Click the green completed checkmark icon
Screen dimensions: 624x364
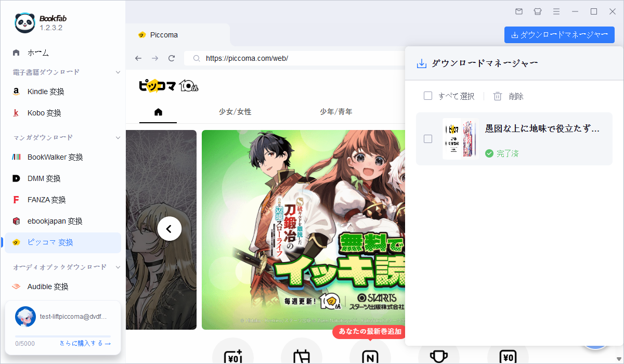pos(489,153)
